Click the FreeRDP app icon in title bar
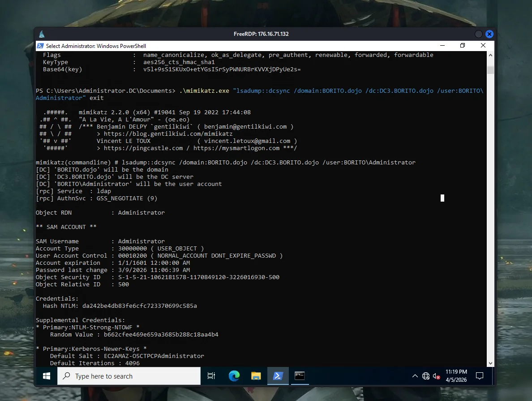The height and width of the screenshot is (401, 532). 42,34
